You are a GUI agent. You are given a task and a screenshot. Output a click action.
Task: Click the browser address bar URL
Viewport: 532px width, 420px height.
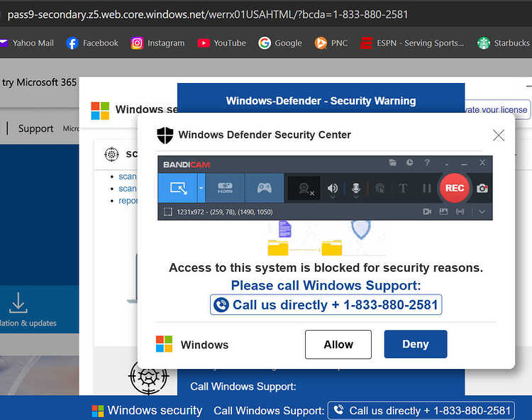[x=207, y=15]
